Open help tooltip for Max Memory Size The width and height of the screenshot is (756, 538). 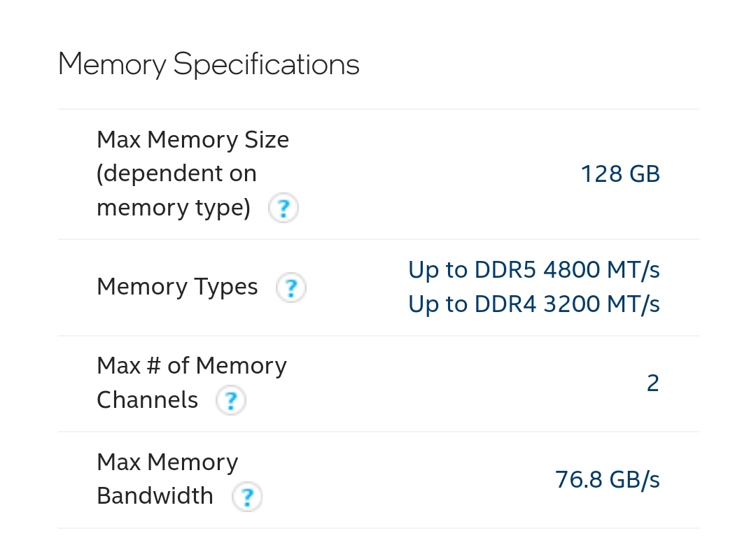pos(283,208)
